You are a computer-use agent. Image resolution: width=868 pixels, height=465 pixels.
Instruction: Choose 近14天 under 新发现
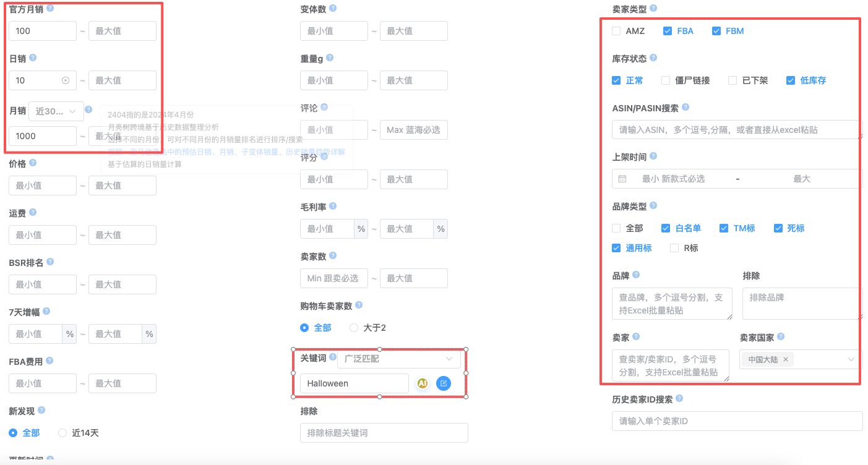(x=62, y=433)
